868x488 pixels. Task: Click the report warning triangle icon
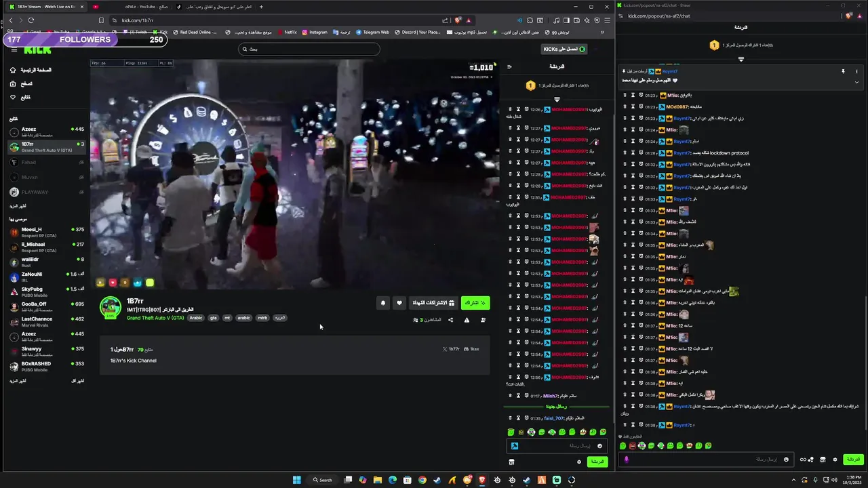pyautogui.click(x=467, y=320)
